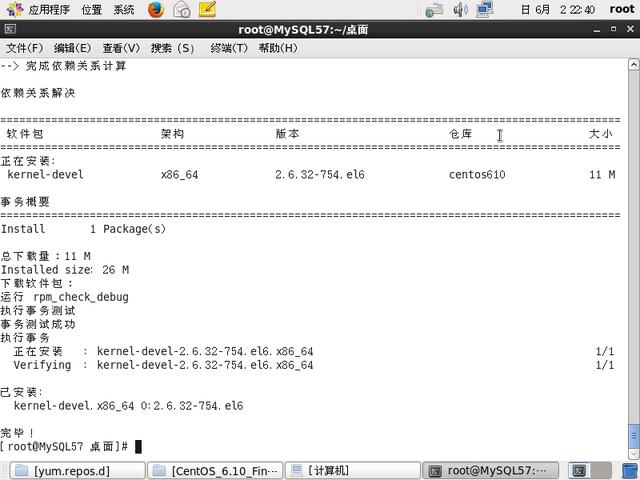
Task: Click the trash icon in bottom panel
Action: coord(631,471)
